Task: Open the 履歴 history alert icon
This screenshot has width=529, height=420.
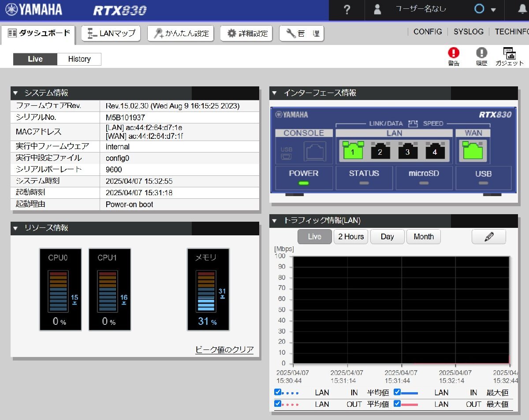Action: [482, 57]
